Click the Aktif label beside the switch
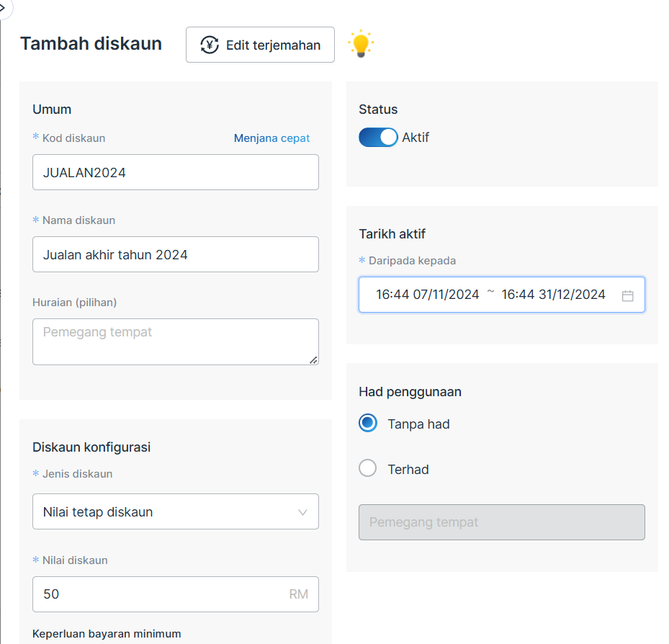This screenshot has width=669, height=644. pos(416,138)
